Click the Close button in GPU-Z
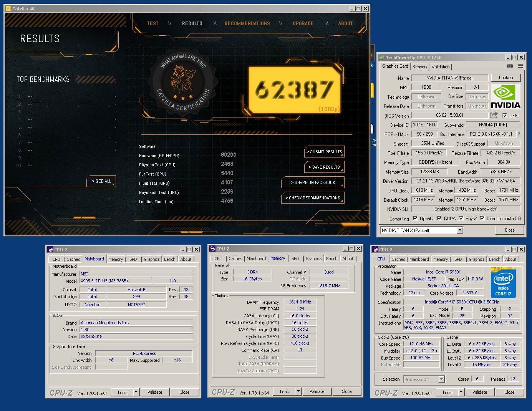 510,230
